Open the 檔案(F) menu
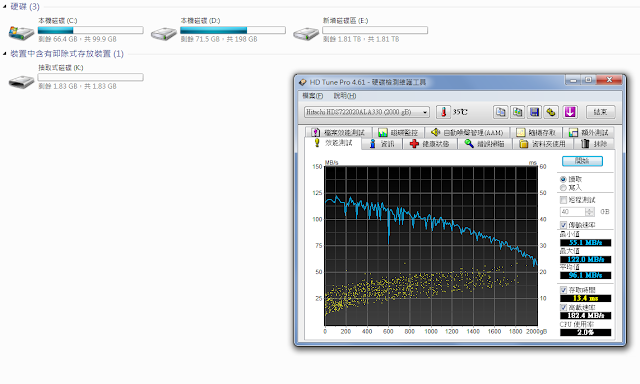This screenshot has height=384, width=640. click(313, 95)
